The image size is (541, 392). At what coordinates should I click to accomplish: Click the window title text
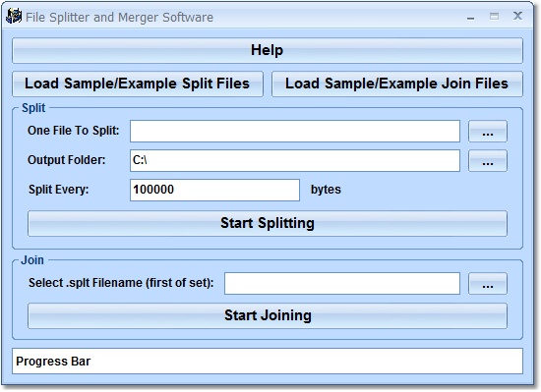pos(119,18)
